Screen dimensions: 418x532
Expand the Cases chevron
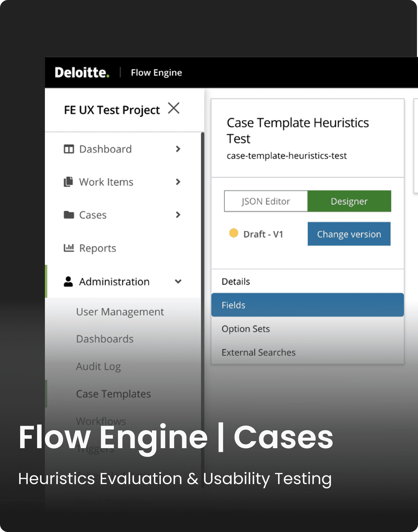coord(178,215)
